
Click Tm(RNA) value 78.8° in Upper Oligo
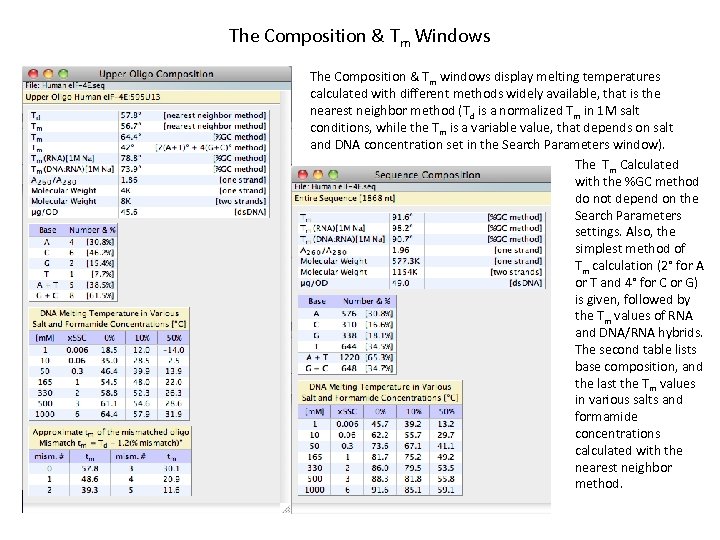[x=131, y=158]
